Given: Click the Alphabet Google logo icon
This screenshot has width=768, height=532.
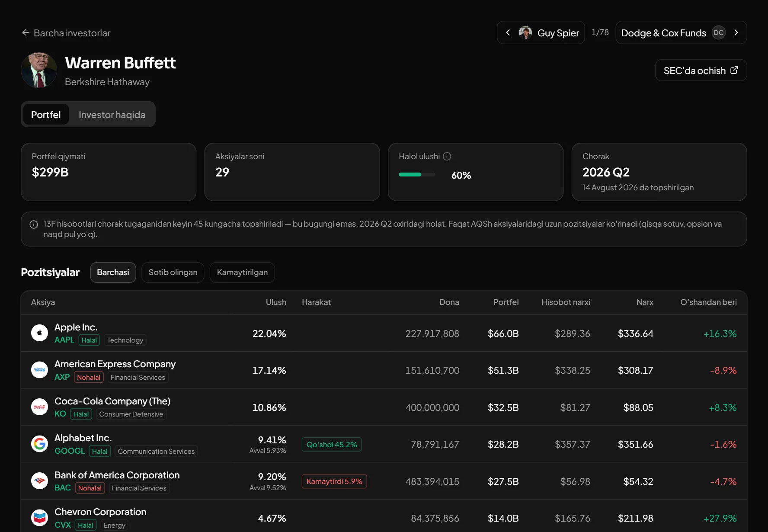Looking at the screenshot, I should coord(39,444).
